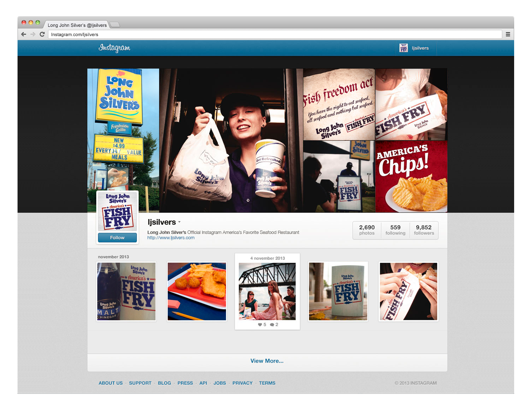The width and height of the screenshot is (532, 414).
Task: Click the comments bubble icon
Action: pos(272,325)
